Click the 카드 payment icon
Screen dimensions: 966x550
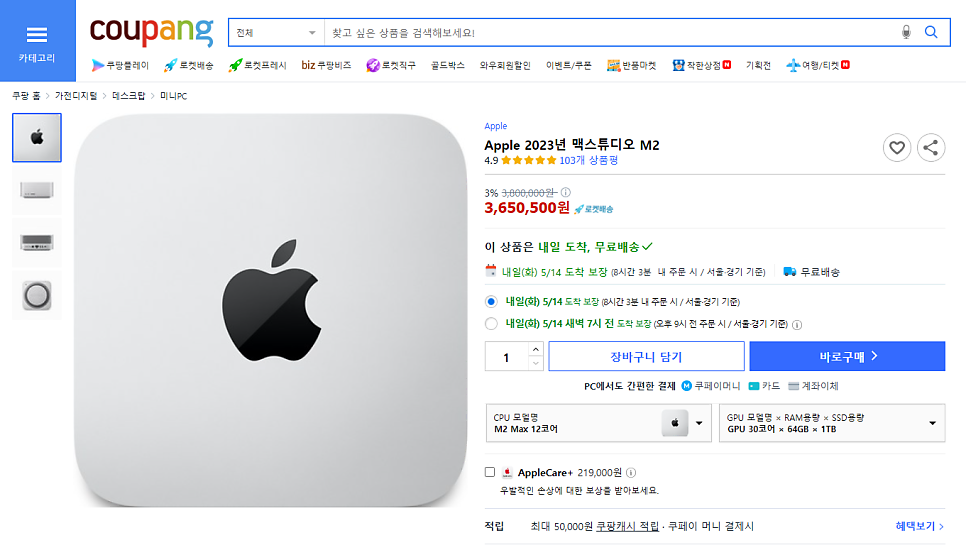[753, 386]
